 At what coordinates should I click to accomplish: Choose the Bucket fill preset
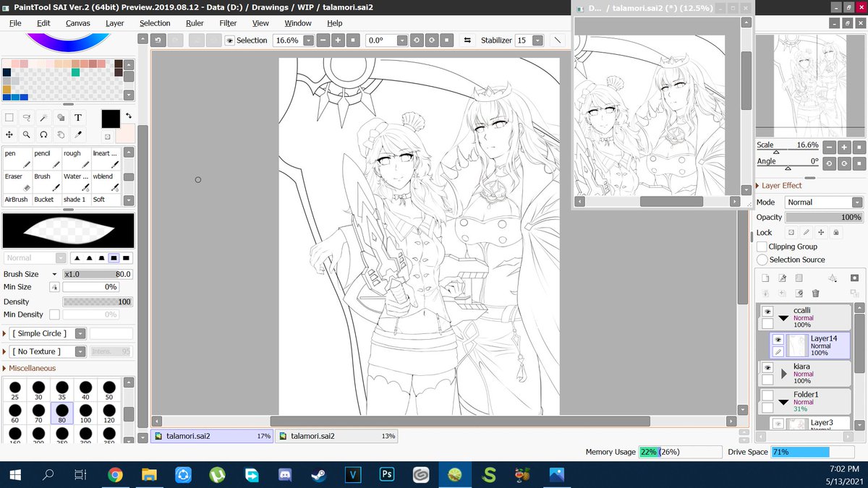pyautogui.click(x=46, y=200)
